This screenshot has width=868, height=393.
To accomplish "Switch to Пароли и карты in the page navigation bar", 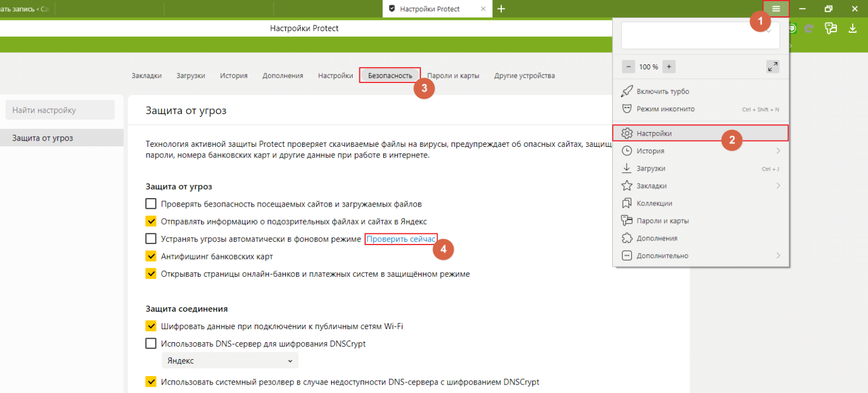I will [x=453, y=76].
